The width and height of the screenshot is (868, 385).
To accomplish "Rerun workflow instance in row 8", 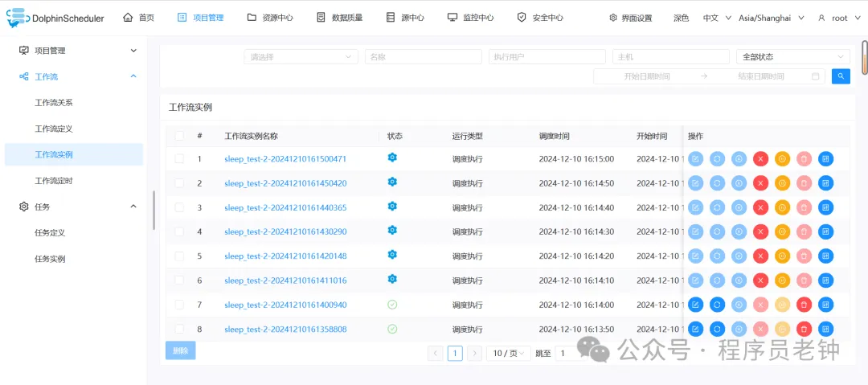I will click(x=717, y=329).
